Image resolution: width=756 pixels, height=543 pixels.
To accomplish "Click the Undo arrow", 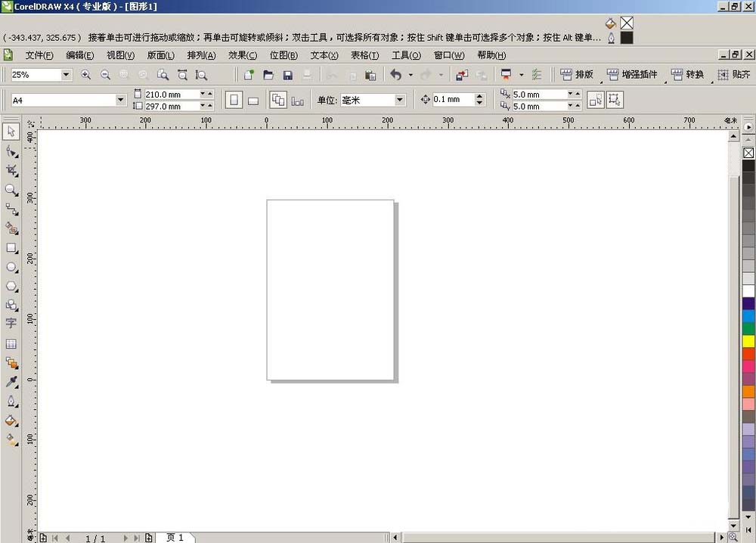I will tap(396, 75).
